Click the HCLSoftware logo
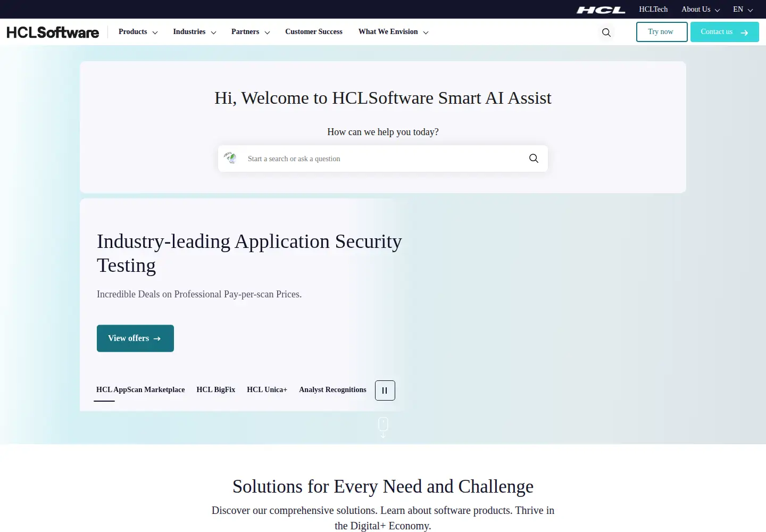 tap(53, 32)
